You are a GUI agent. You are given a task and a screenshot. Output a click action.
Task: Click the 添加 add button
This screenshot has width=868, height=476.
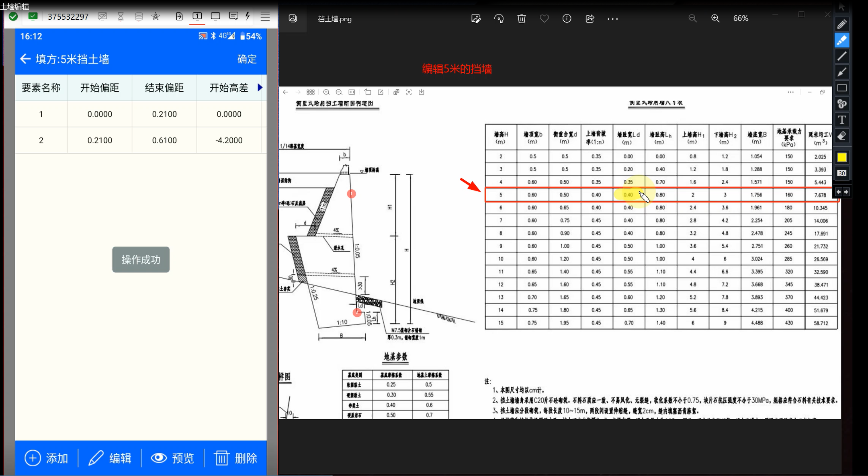(x=46, y=458)
